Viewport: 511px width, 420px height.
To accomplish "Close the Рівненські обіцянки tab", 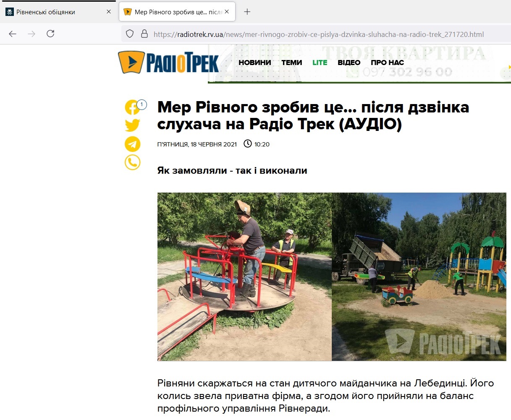I will 109,12.
